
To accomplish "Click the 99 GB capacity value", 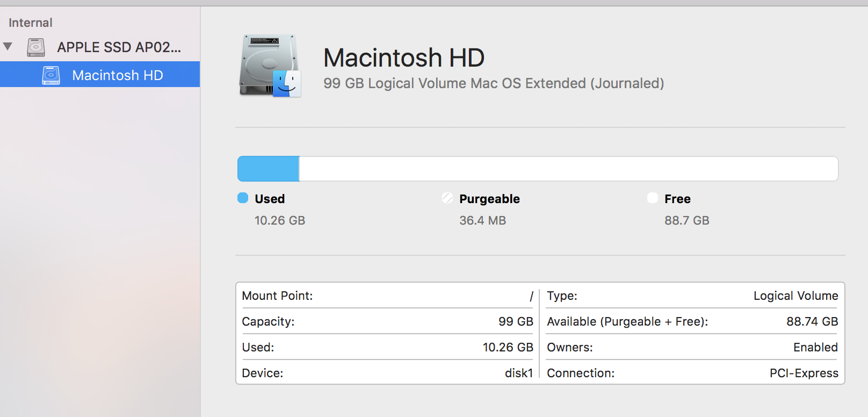I will [516, 321].
